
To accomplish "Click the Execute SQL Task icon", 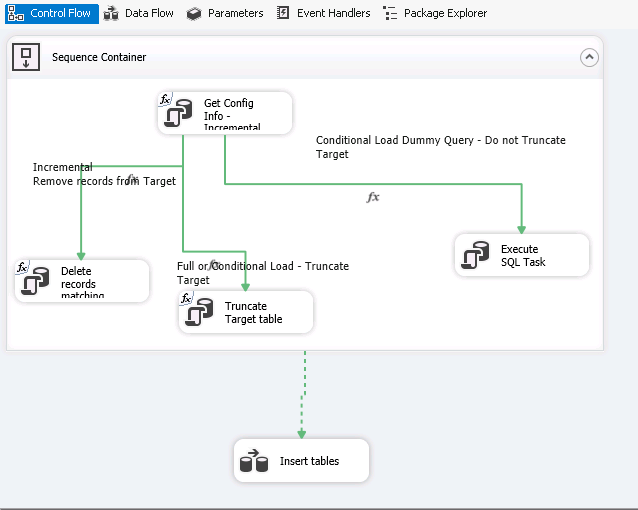I will [473, 257].
